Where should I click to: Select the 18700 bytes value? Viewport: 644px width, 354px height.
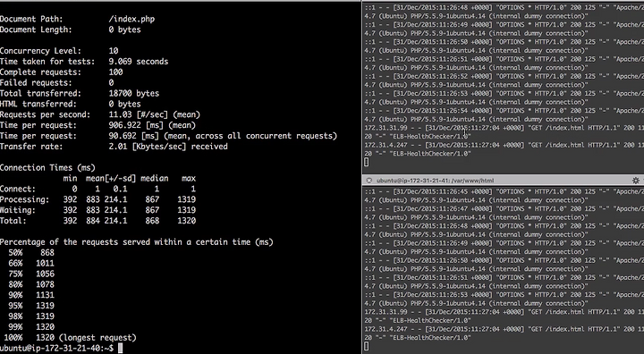pyautogui.click(x=134, y=94)
